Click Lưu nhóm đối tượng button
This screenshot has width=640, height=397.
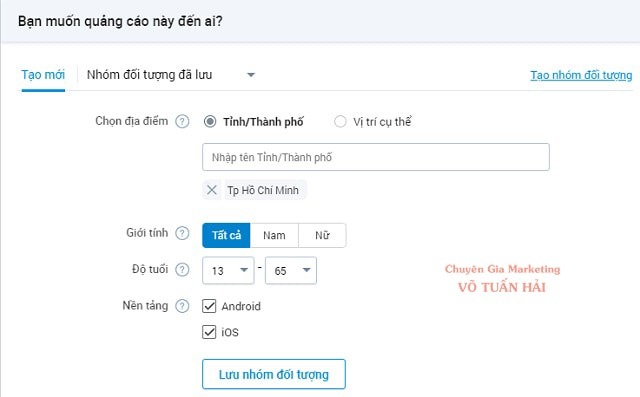coord(274,374)
